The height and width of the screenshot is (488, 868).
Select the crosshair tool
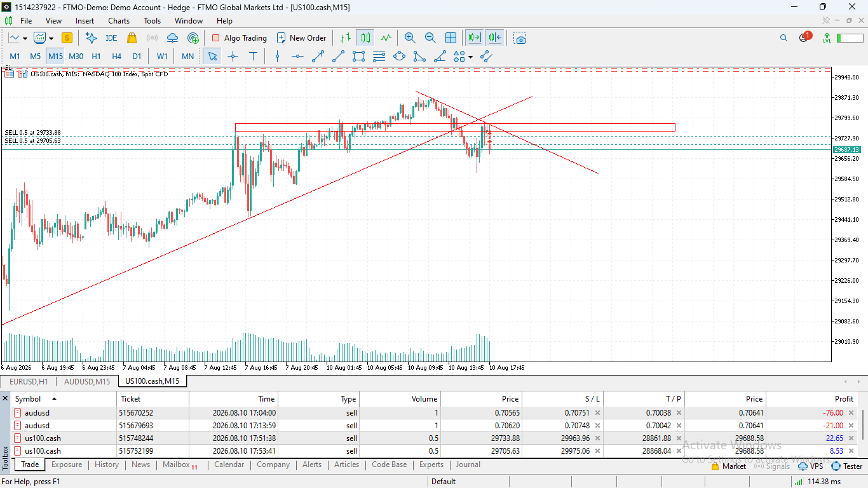point(233,57)
